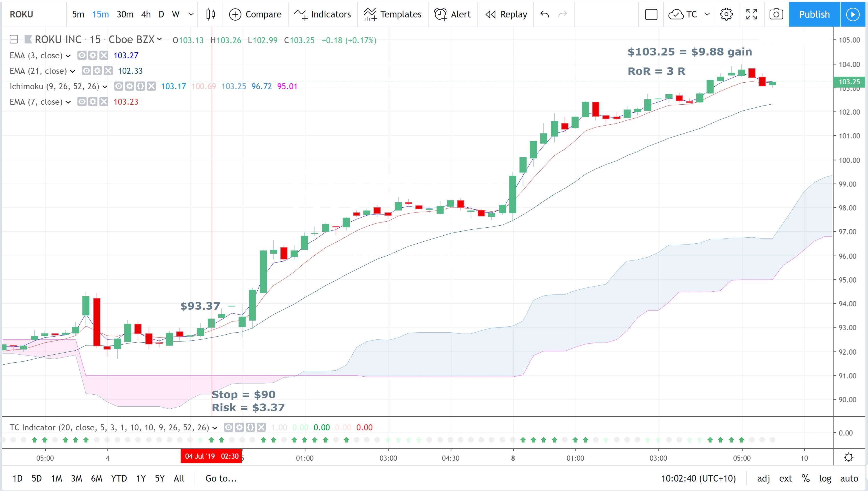Remove the EMA (21, close) indicator
Screen dimensions: 868x491
pyautogui.click(x=108, y=71)
